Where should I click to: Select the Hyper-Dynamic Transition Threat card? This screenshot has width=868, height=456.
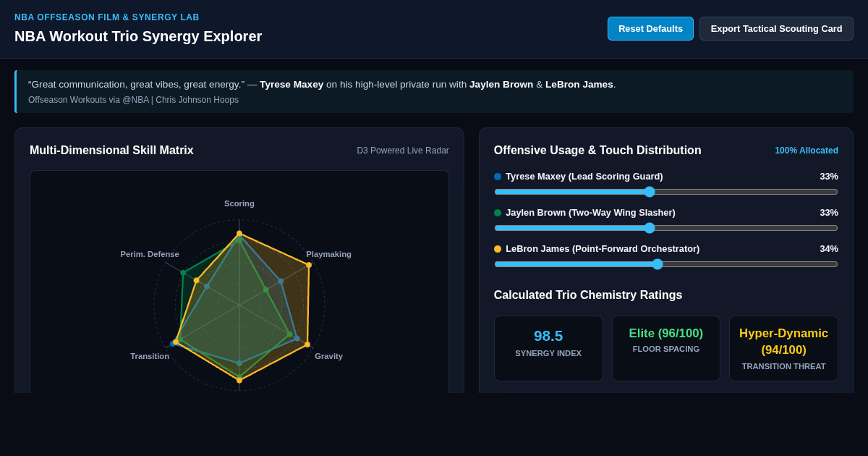tap(783, 348)
